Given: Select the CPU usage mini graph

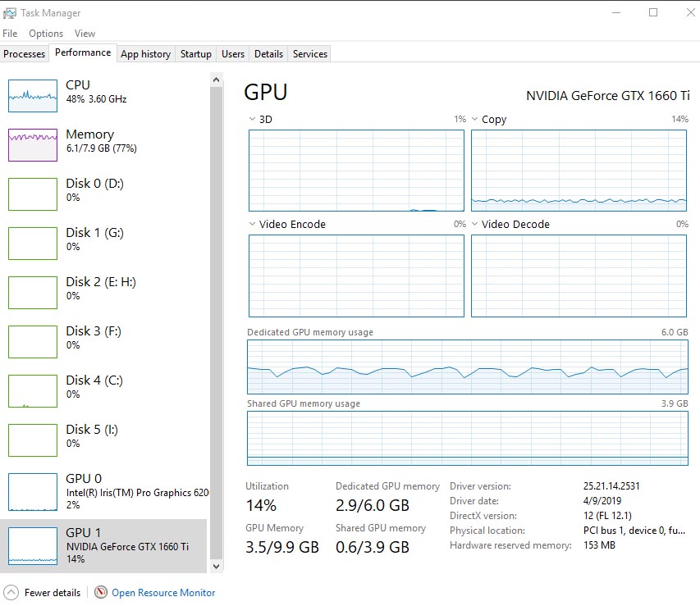Looking at the screenshot, I should (33, 95).
